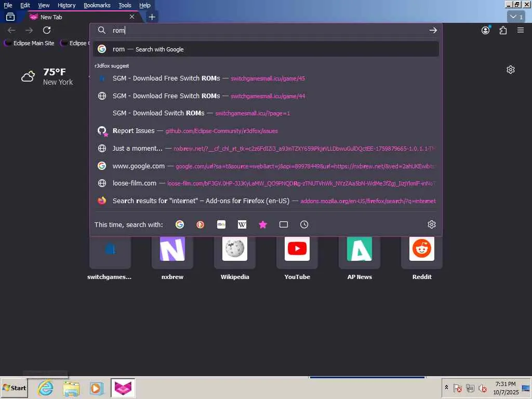Click the volume speaker tray icon
The image size is (532, 399).
pyautogui.click(x=483, y=388)
